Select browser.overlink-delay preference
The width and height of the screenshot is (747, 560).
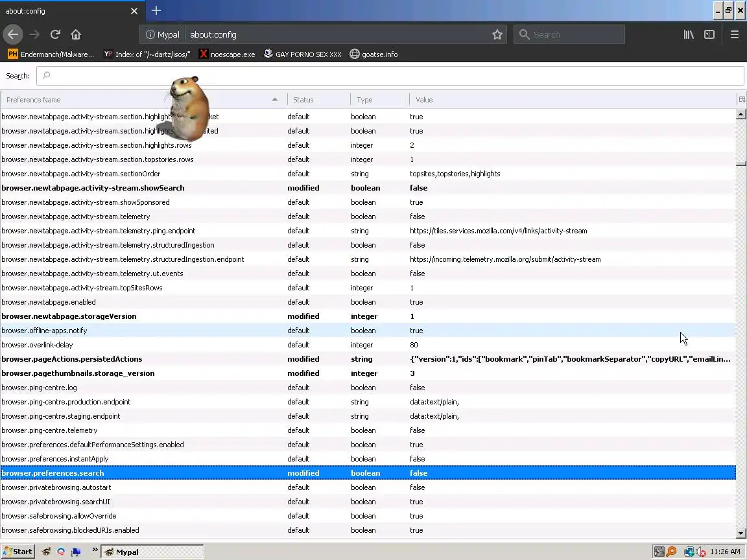[368, 345]
